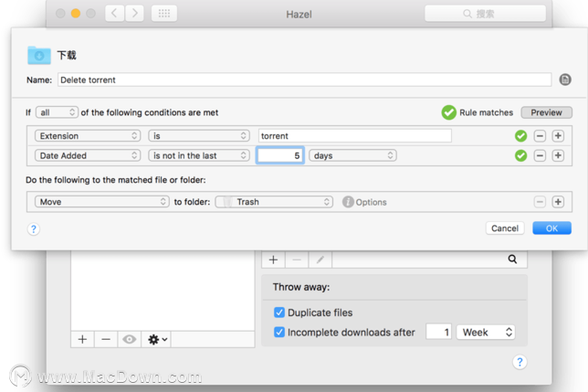This screenshot has width=588, height=392.
Task: Delete rule using minus in rules toolbar
Action: coord(297,260)
